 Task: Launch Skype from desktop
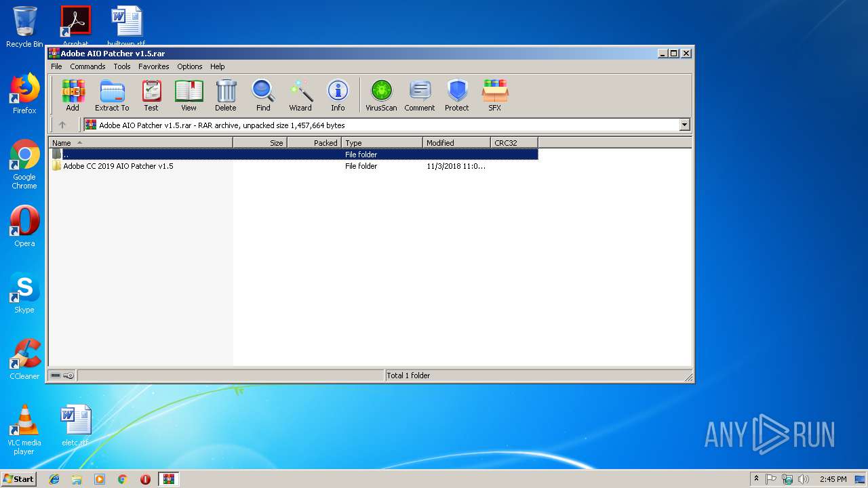click(24, 293)
